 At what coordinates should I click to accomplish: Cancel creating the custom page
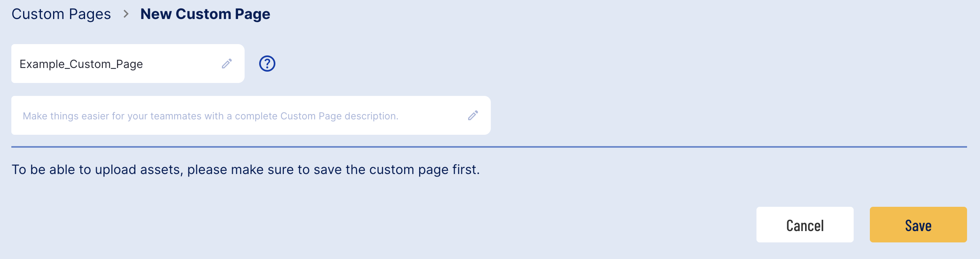[805, 225]
